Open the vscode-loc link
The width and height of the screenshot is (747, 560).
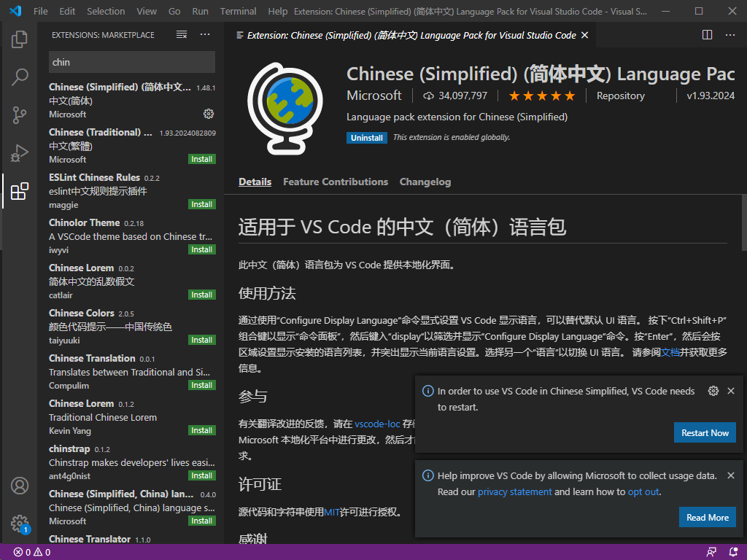377,424
